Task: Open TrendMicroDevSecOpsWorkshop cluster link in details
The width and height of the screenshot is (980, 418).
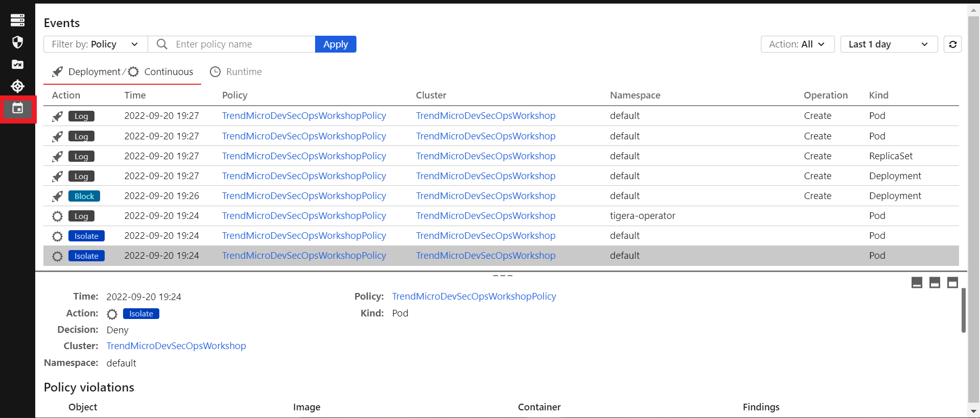Action: pyautogui.click(x=176, y=346)
